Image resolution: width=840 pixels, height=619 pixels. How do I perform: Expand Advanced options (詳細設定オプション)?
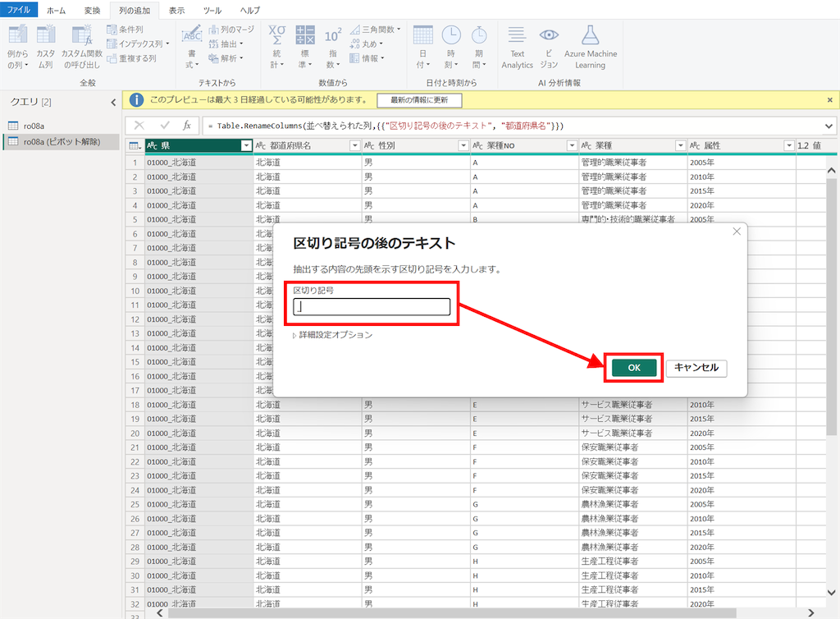(x=333, y=335)
